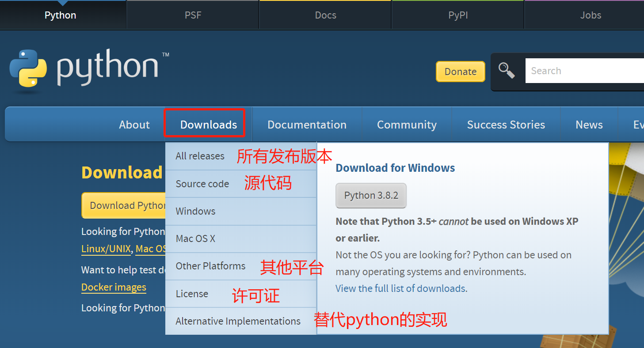Open License in the Downloads dropdown
Image resolution: width=644 pixels, height=348 pixels.
tap(241, 294)
